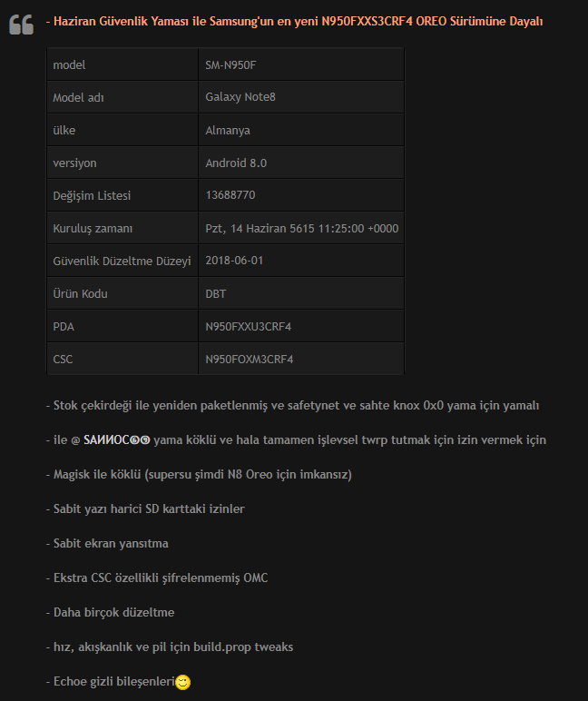Click the DBT product code cell
Viewport: 588px width, 701px height.
coord(301,293)
